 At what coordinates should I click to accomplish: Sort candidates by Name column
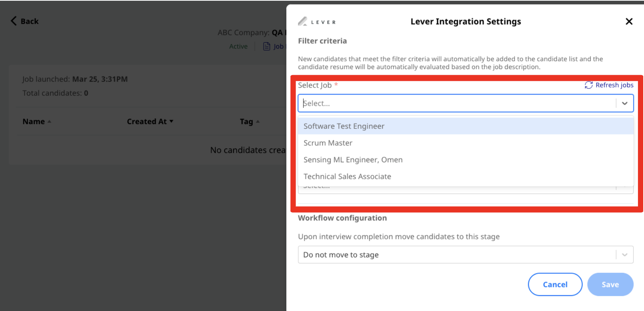[36, 121]
